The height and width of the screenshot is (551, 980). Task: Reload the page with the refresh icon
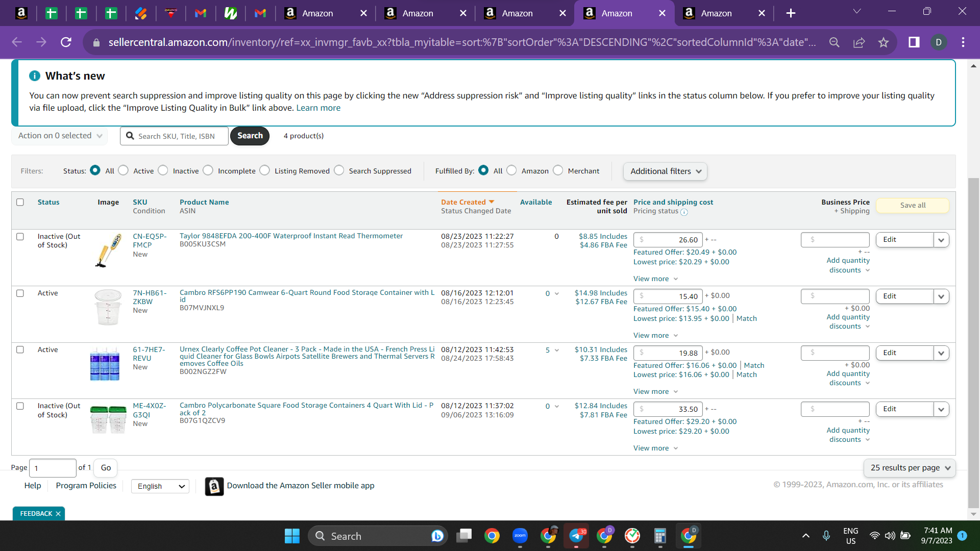[66, 42]
